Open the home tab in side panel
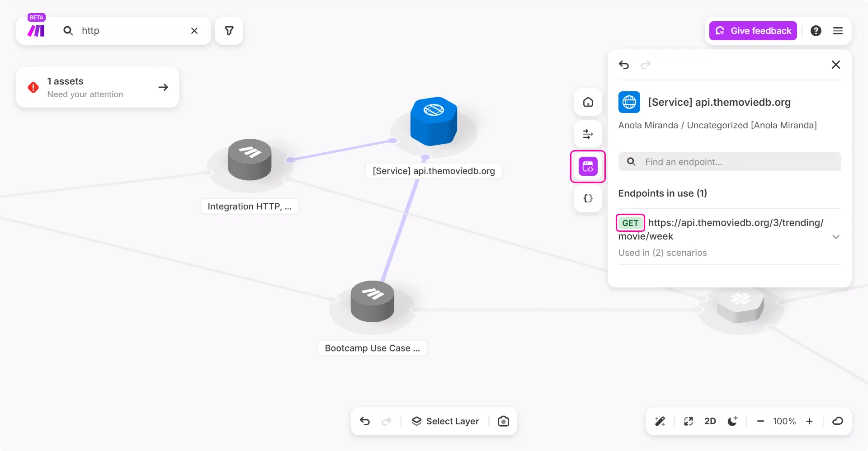The width and height of the screenshot is (868, 451). click(588, 102)
